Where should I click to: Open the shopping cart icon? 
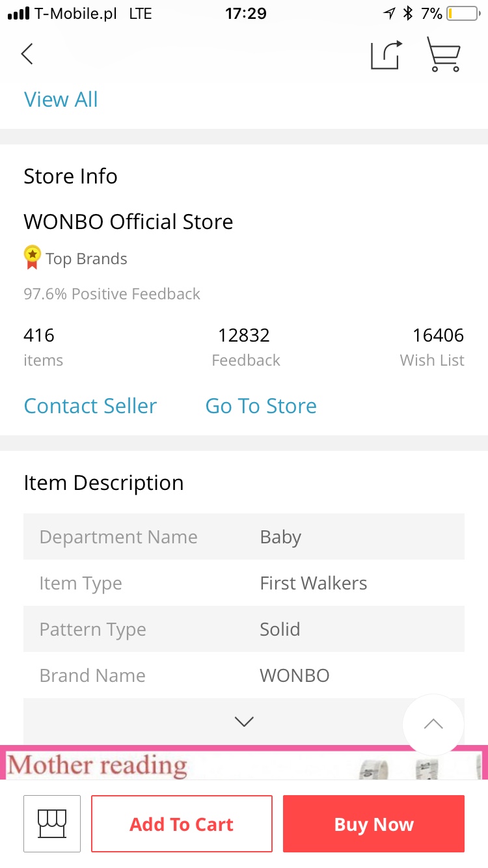point(444,54)
